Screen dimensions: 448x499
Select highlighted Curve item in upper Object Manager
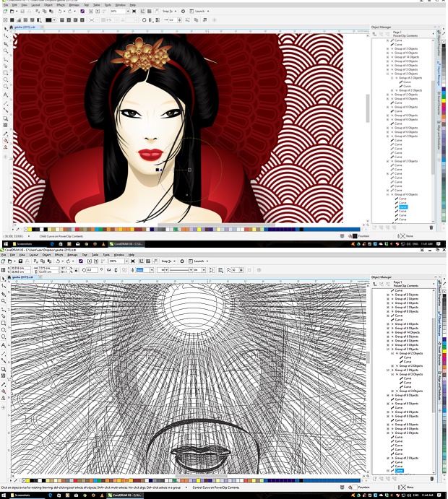[x=402, y=207]
